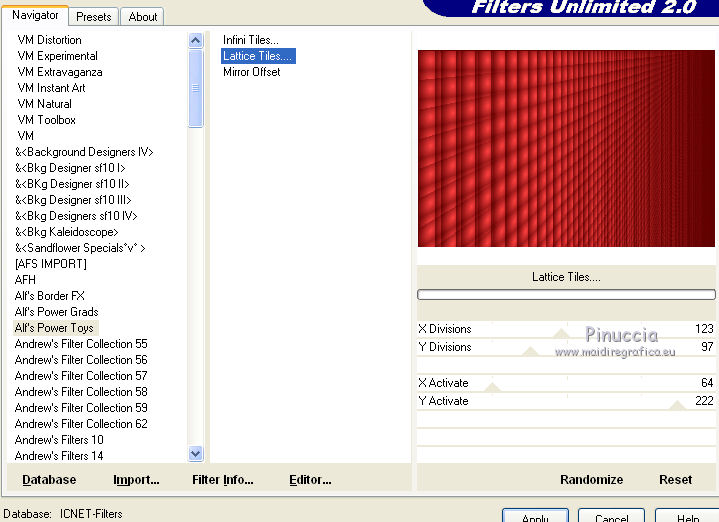
Task: Click the progress bar under Lattice Tiles
Action: coord(566,294)
